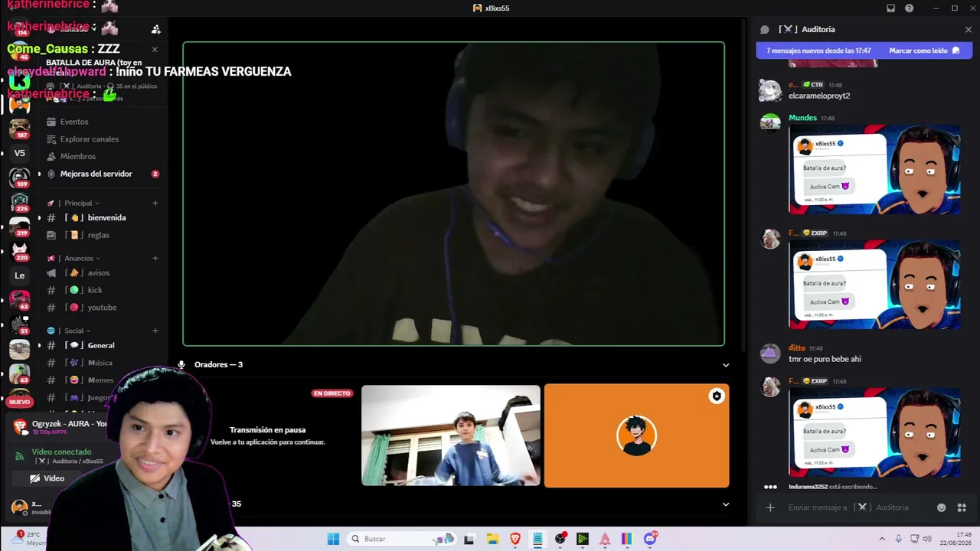980x551 pixels.
Task: Open the apps icon in message bar
Action: click(x=962, y=507)
